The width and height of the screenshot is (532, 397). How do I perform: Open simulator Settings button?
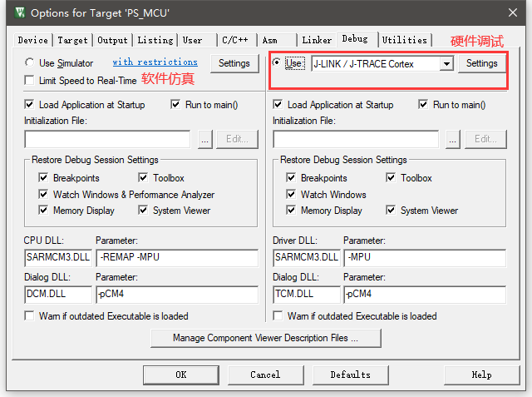(234, 63)
